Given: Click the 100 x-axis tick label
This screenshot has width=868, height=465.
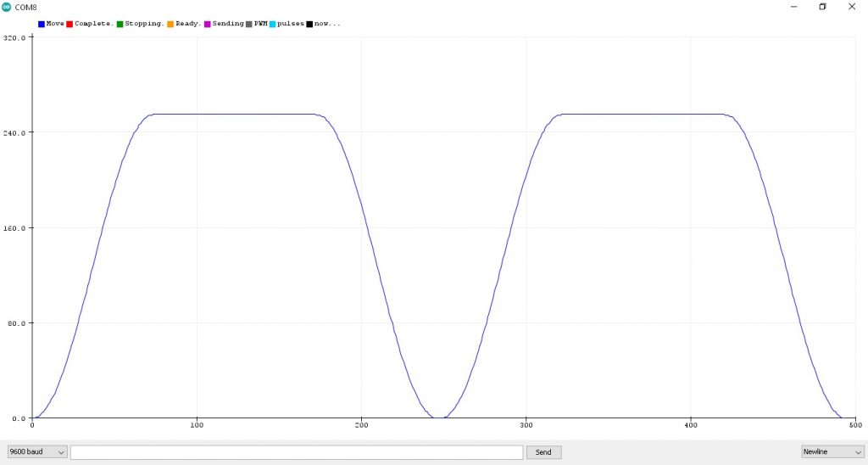Looking at the screenshot, I should tap(197, 425).
